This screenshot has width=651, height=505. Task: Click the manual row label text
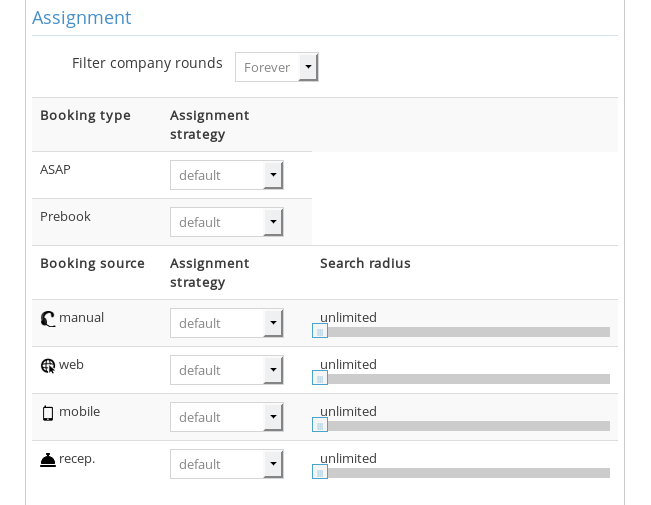tap(81, 318)
